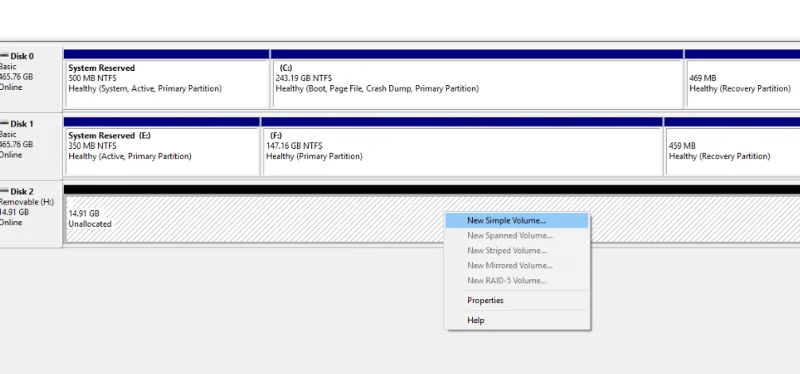Select the 469 MB Recovery Partition
This screenshot has height=374, width=800.
742,79
